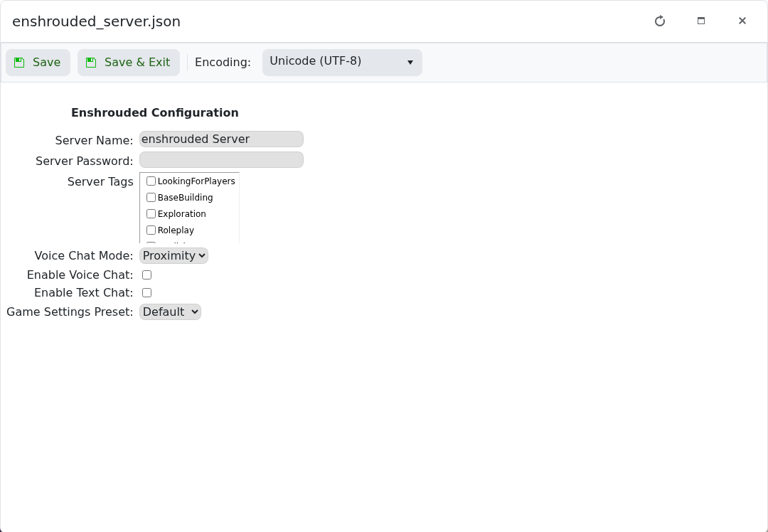768x532 pixels.
Task: Open Voice Chat Mode dropdown
Action: click(174, 256)
